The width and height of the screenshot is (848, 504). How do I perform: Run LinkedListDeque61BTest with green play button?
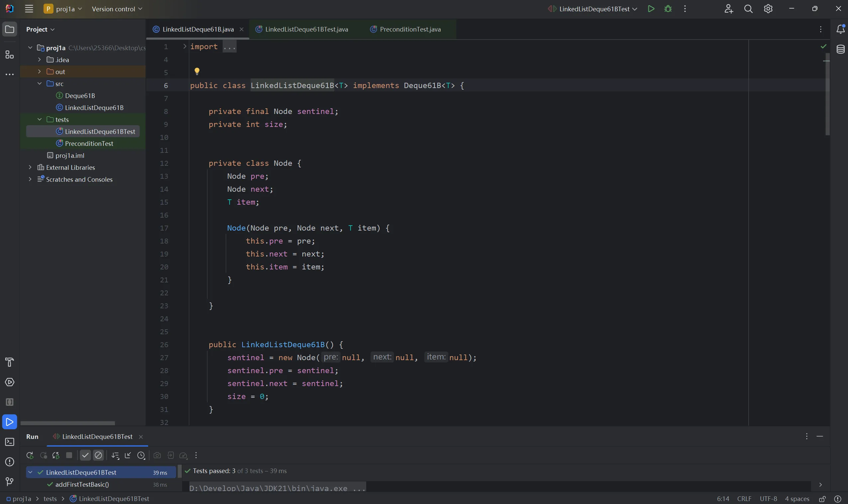651,9
